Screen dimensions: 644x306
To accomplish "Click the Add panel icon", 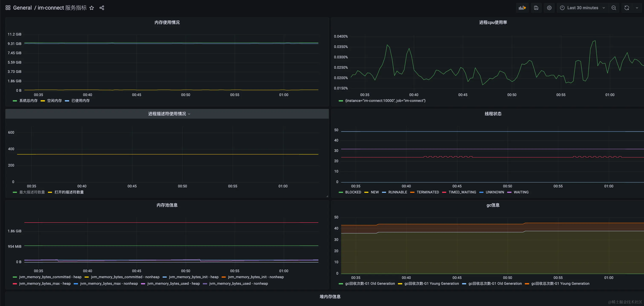I will click(522, 8).
